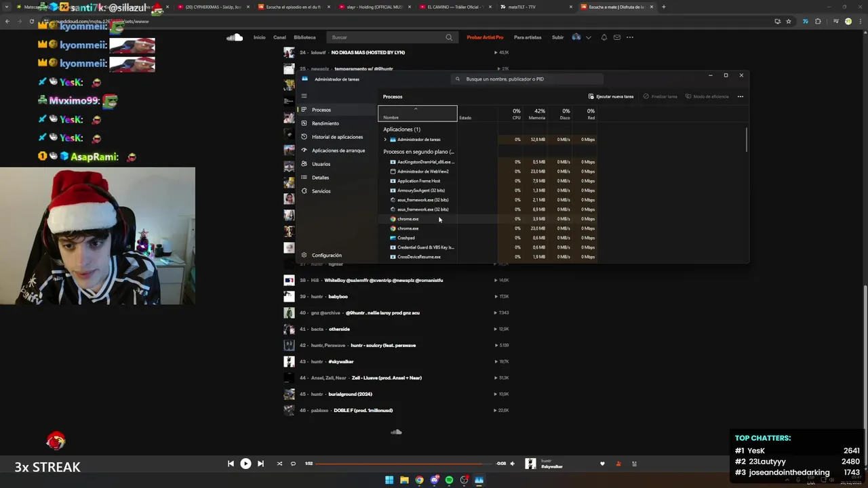This screenshot has height=488, width=868.
Task: Follow the artist via player follow icon
Action: 618,464
